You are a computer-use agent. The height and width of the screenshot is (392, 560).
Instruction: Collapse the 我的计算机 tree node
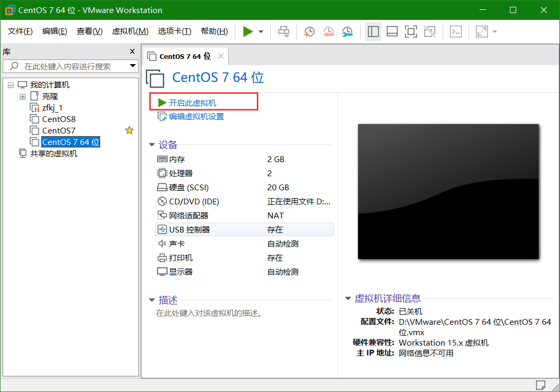pyautogui.click(x=11, y=85)
